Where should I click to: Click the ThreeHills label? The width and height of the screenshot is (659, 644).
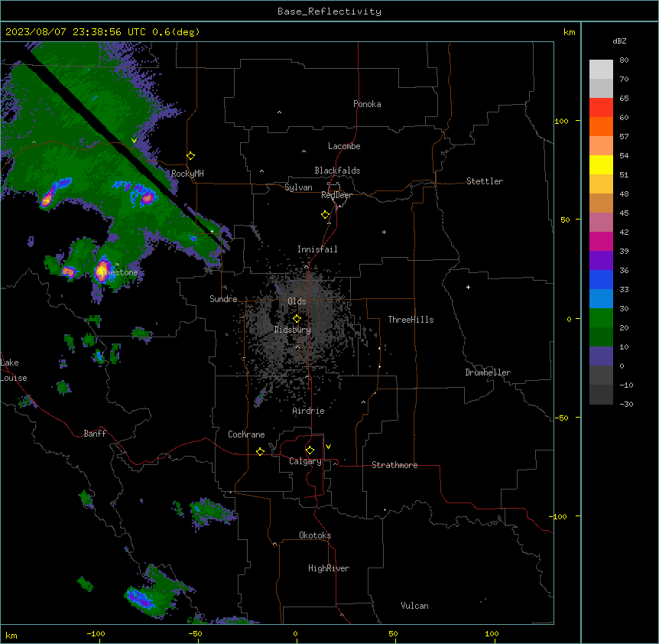(x=411, y=320)
